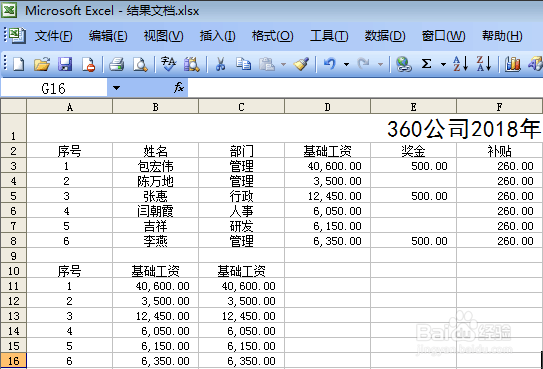Select column E header
Viewport: 543px width, 369px height.
point(413,107)
